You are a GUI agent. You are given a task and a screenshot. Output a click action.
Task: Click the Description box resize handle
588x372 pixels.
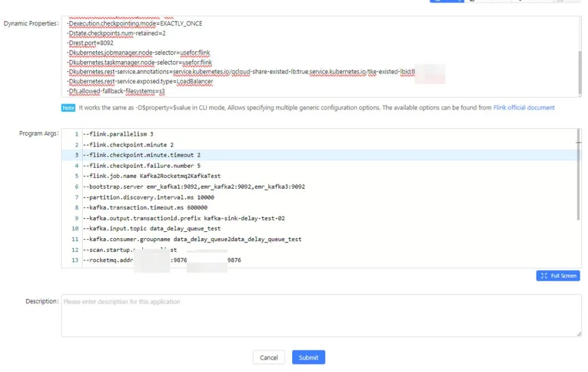click(x=579, y=334)
